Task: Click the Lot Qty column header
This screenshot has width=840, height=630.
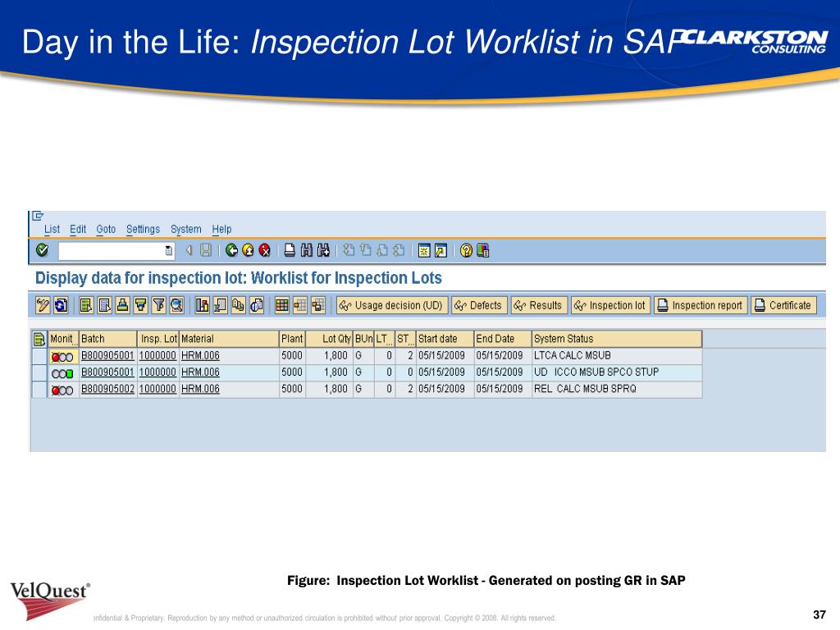Action: tap(329, 339)
